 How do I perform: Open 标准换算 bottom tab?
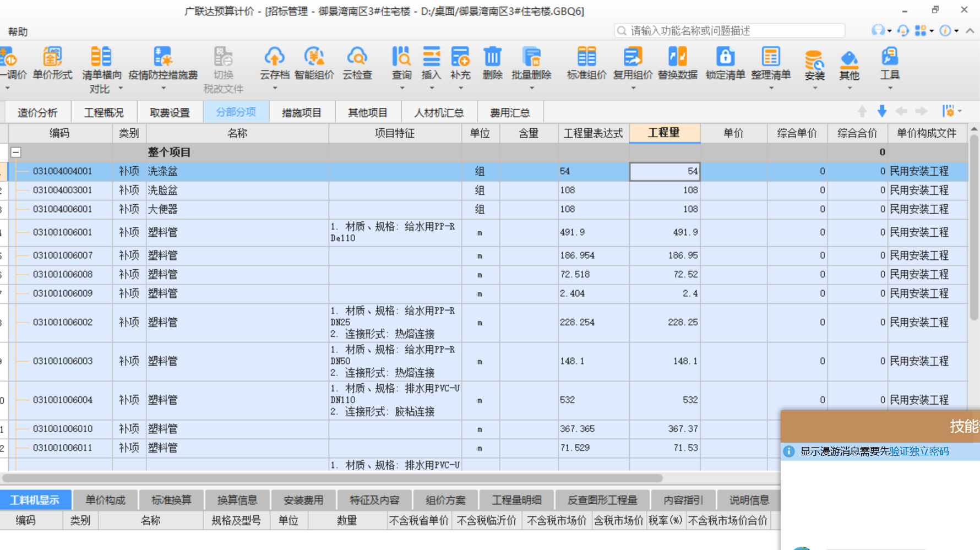coord(171,500)
